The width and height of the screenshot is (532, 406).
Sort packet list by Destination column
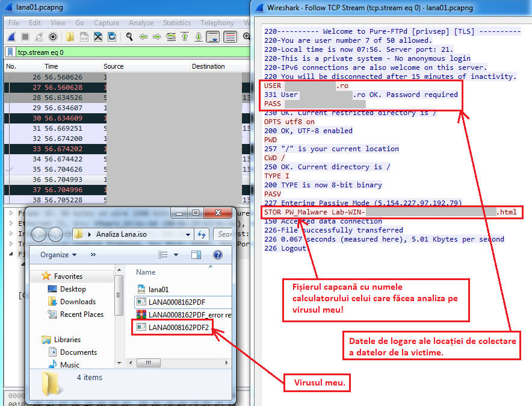point(220,66)
